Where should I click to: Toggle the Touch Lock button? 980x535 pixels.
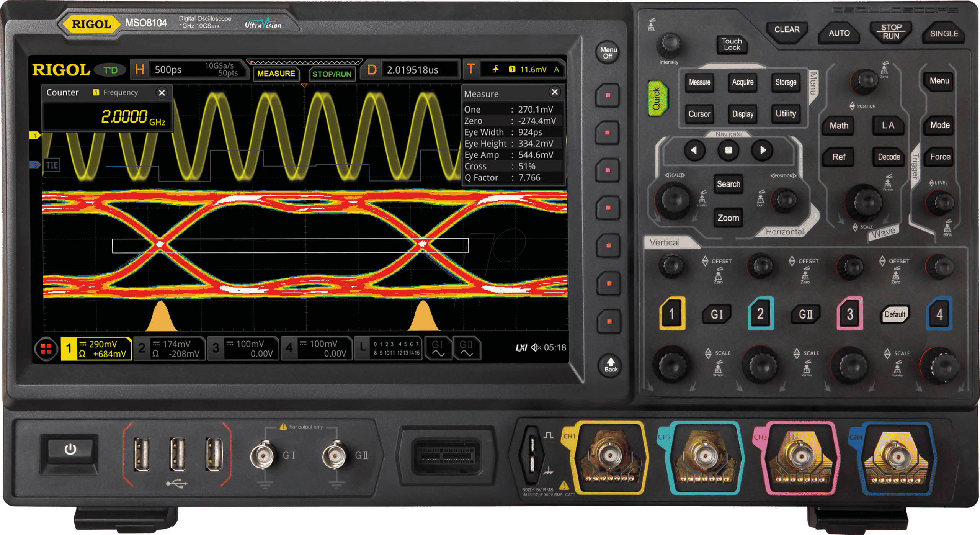pyautogui.click(x=732, y=44)
